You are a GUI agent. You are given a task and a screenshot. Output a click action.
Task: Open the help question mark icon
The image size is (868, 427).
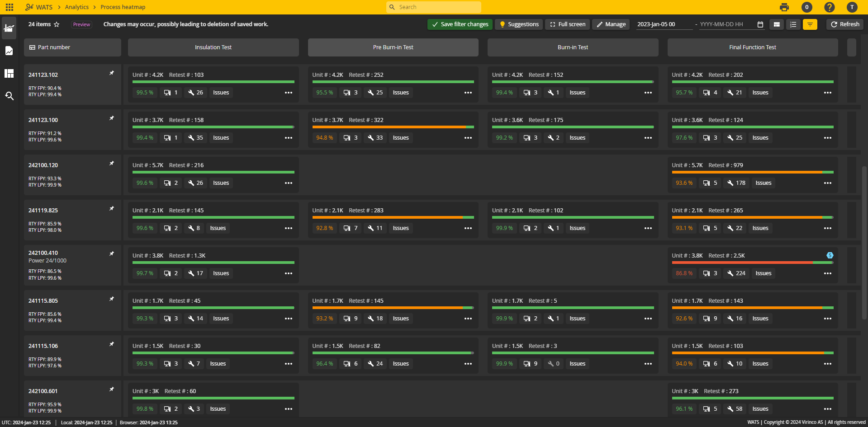click(829, 7)
